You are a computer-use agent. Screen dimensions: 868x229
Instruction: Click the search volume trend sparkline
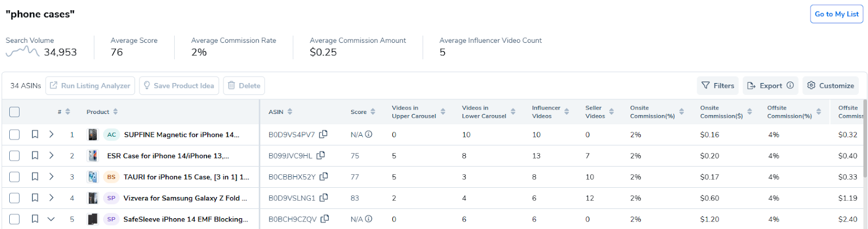click(x=22, y=52)
